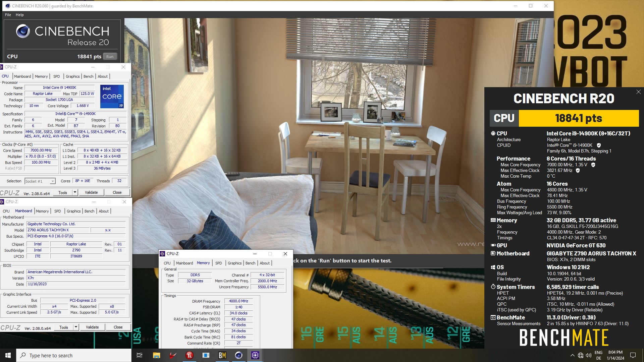Open SPD tab in the memory CPU-Z window
This screenshot has width=644, height=362.
pos(219,263)
